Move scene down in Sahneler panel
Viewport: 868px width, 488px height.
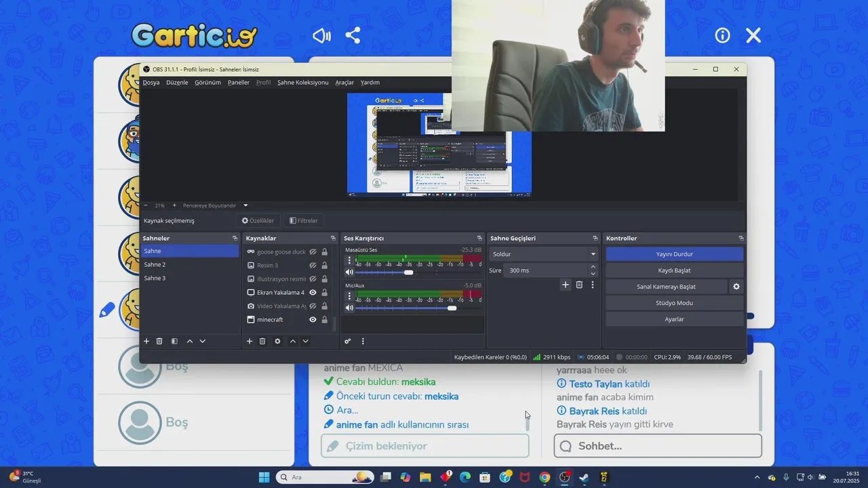[x=202, y=341]
